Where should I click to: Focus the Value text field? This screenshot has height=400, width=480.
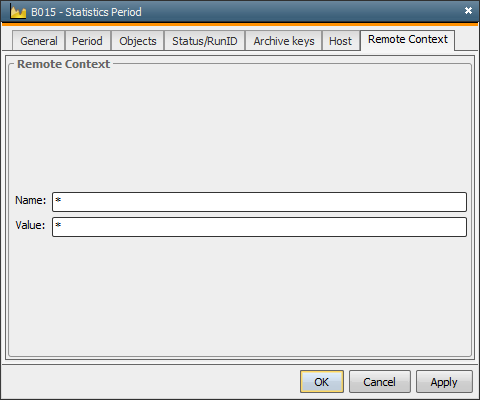pyautogui.click(x=259, y=227)
